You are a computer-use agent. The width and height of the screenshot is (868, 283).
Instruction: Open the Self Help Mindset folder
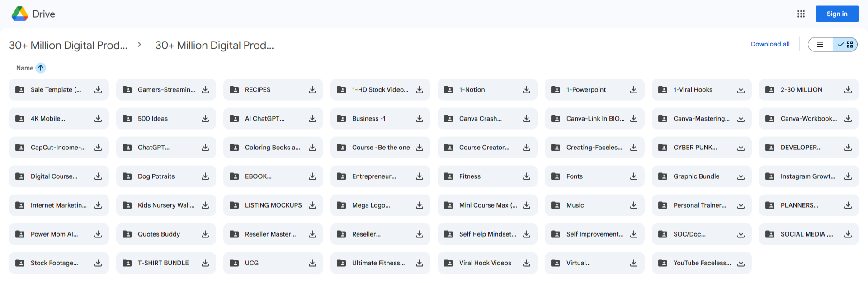coord(487,234)
